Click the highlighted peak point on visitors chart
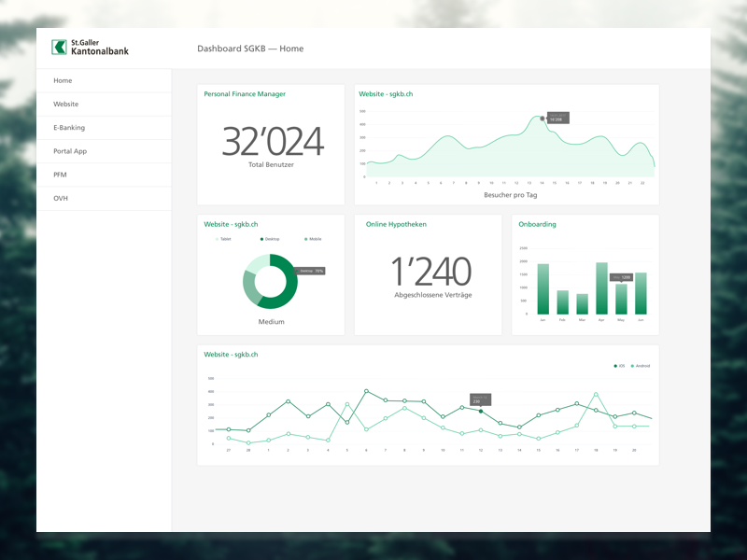This screenshot has height=560, width=747. click(543, 119)
